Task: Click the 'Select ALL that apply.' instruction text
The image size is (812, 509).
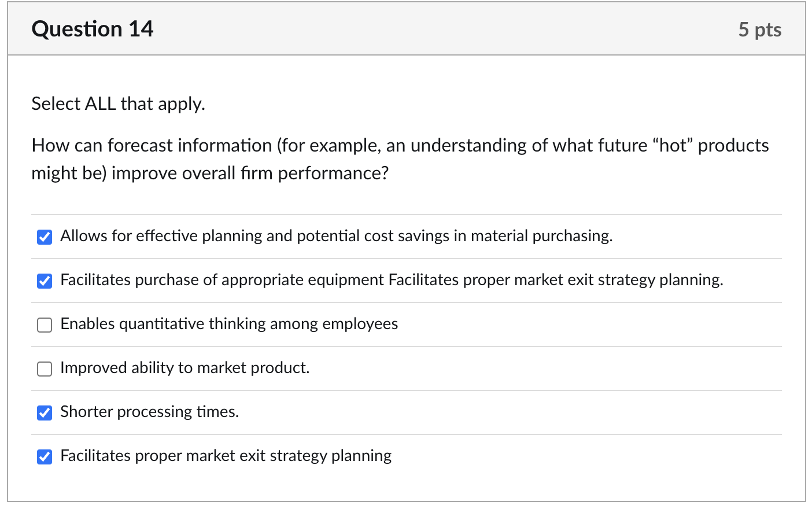Action: [118, 104]
